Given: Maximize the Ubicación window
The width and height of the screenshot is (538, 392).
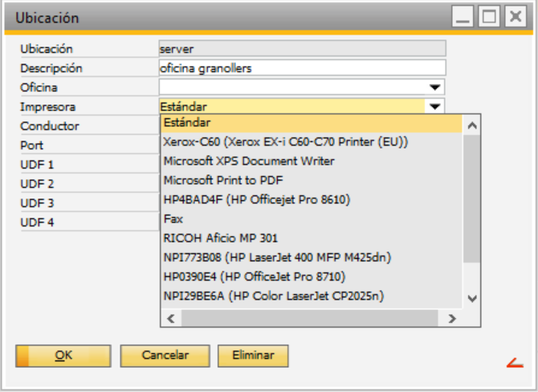Looking at the screenshot, I should click(x=488, y=16).
